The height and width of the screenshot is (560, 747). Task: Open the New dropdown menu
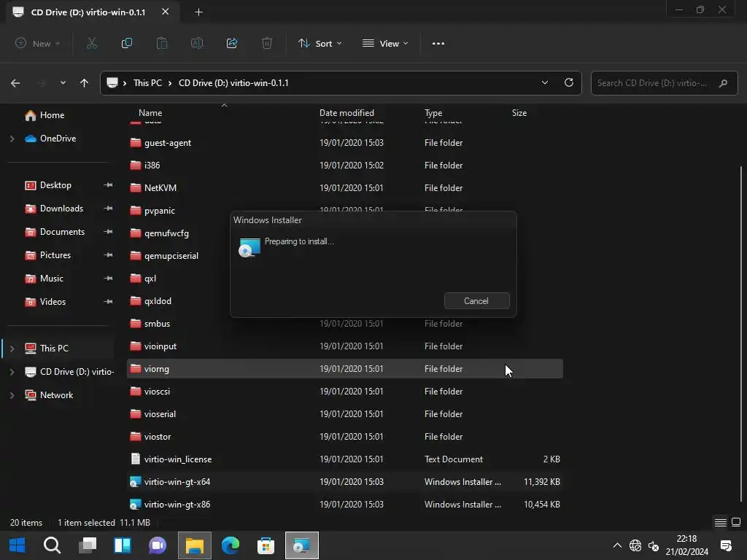coord(38,43)
